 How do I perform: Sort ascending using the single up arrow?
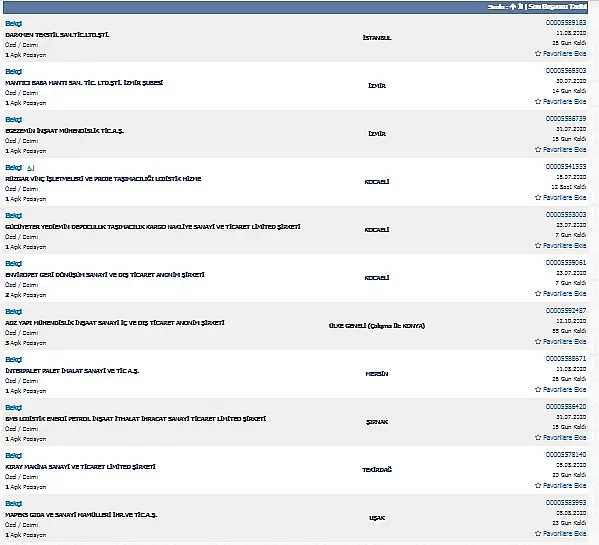(x=513, y=7)
